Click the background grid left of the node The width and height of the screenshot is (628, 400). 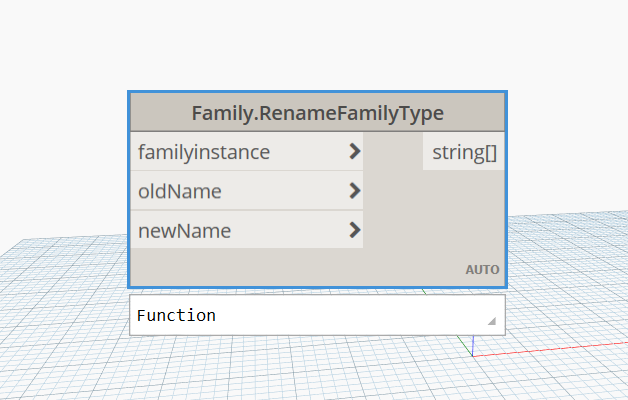click(x=60, y=300)
